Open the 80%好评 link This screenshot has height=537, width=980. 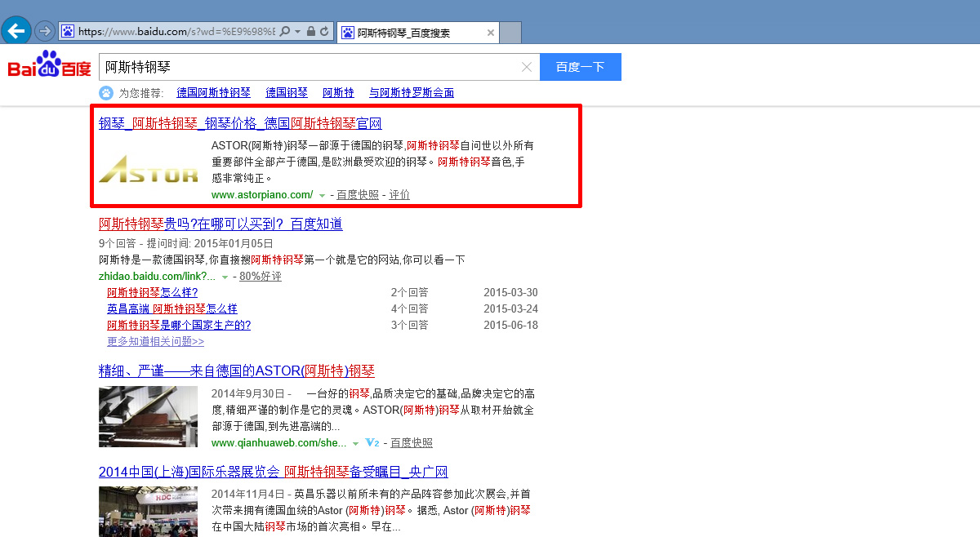point(260,276)
